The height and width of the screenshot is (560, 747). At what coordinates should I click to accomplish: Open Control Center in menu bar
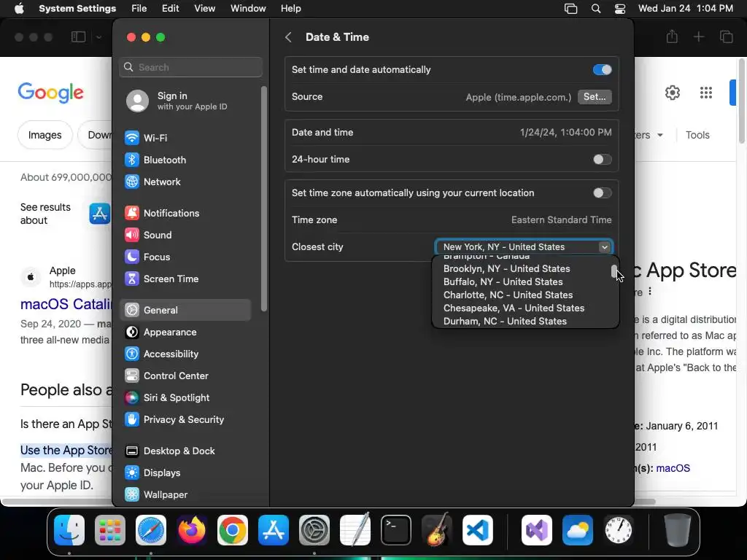click(x=620, y=9)
